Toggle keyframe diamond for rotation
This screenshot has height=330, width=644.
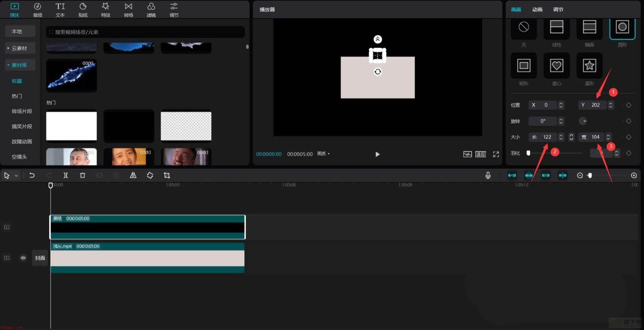[628, 121]
